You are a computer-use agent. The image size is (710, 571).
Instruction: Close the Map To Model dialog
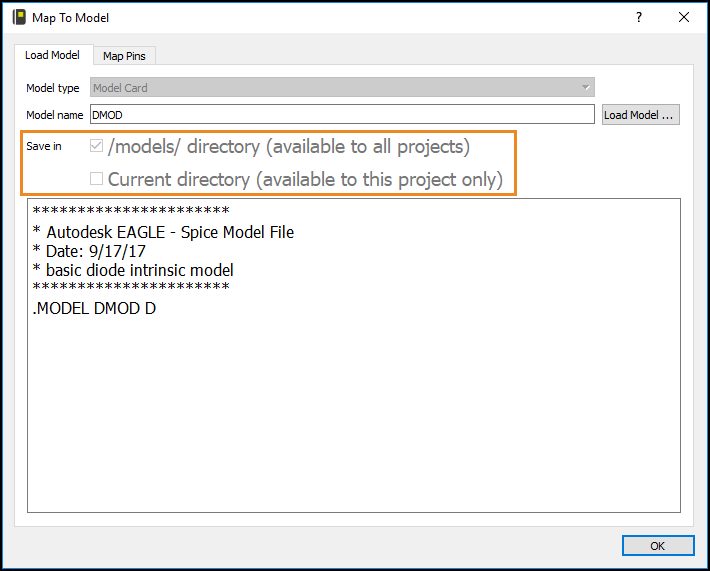[684, 17]
